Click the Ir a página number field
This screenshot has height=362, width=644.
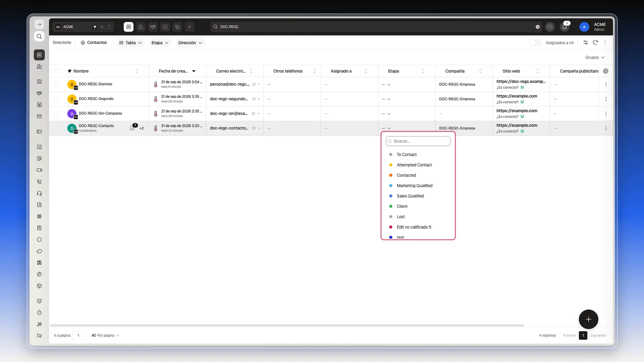tap(78, 335)
